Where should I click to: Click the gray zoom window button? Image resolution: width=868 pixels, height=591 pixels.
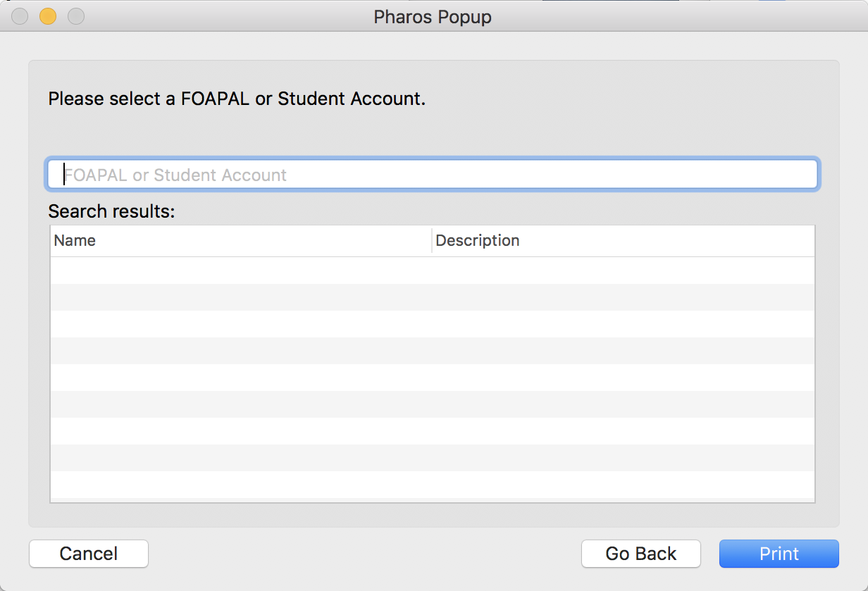[76, 16]
